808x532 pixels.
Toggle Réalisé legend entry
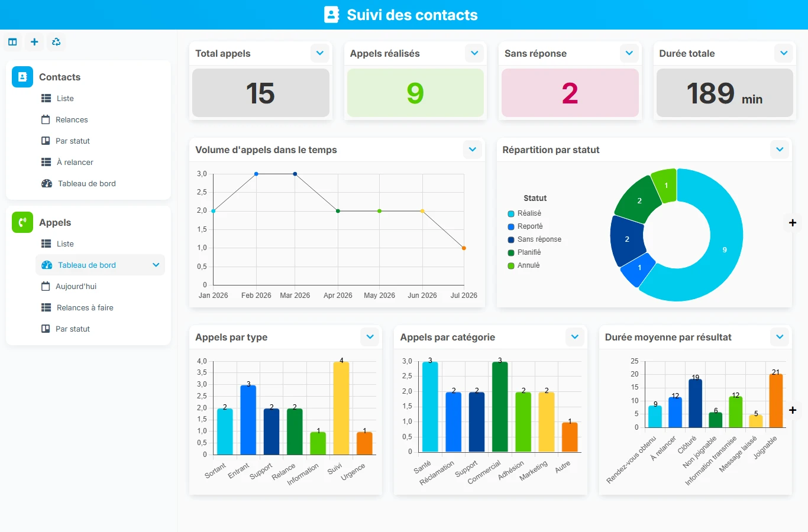pos(525,213)
